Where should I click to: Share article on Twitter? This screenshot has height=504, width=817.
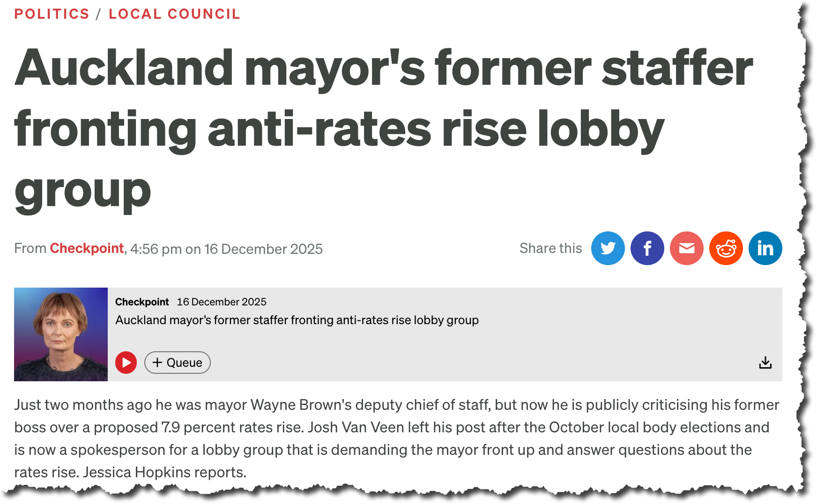click(x=608, y=248)
